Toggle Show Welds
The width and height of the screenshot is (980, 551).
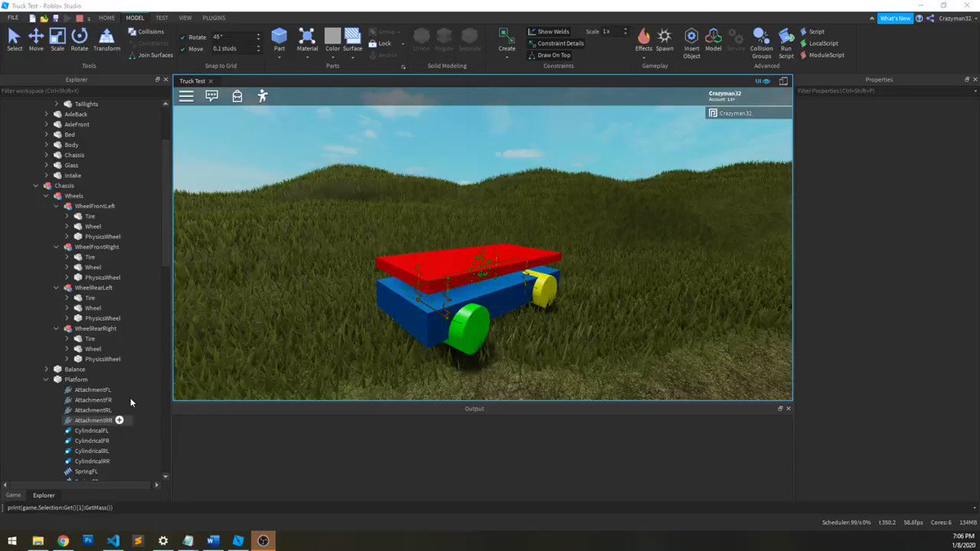point(548,32)
